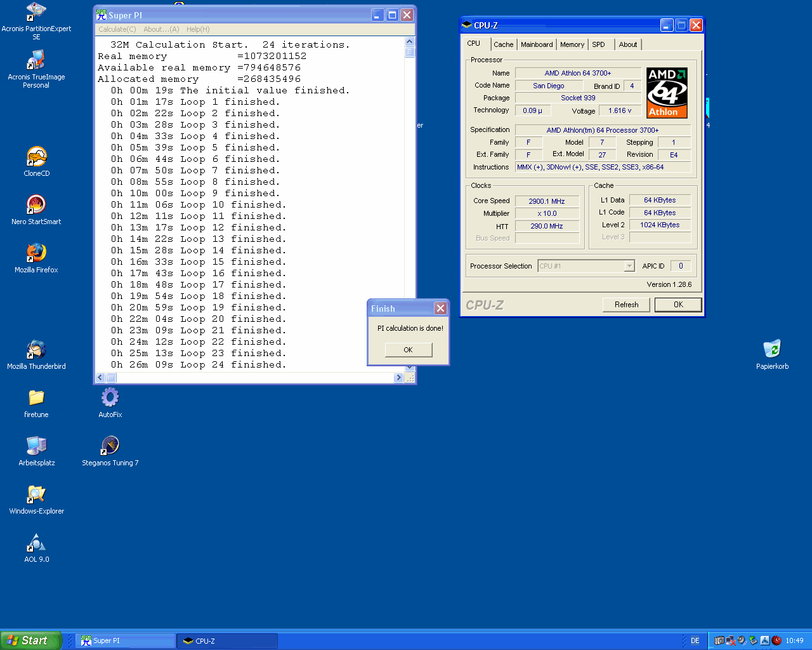Image resolution: width=812 pixels, height=650 pixels.
Task: Switch to the About tab in CPU-Z
Action: [x=628, y=44]
